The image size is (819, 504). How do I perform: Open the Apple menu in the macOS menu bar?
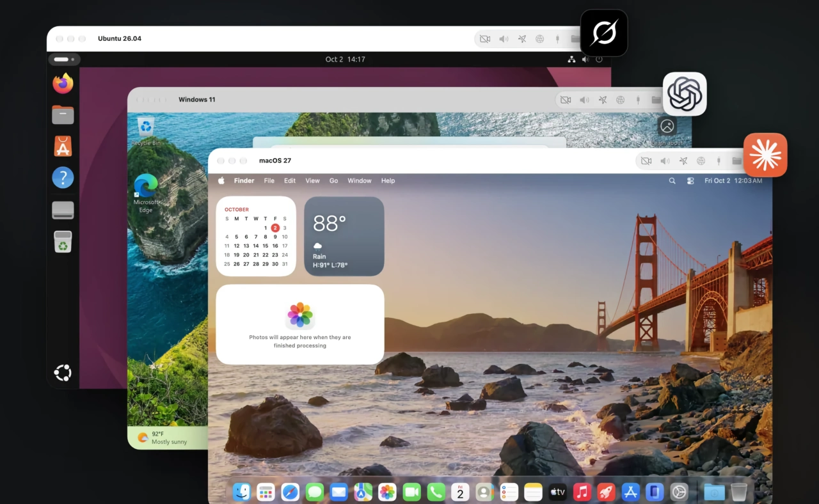pyautogui.click(x=221, y=181)
